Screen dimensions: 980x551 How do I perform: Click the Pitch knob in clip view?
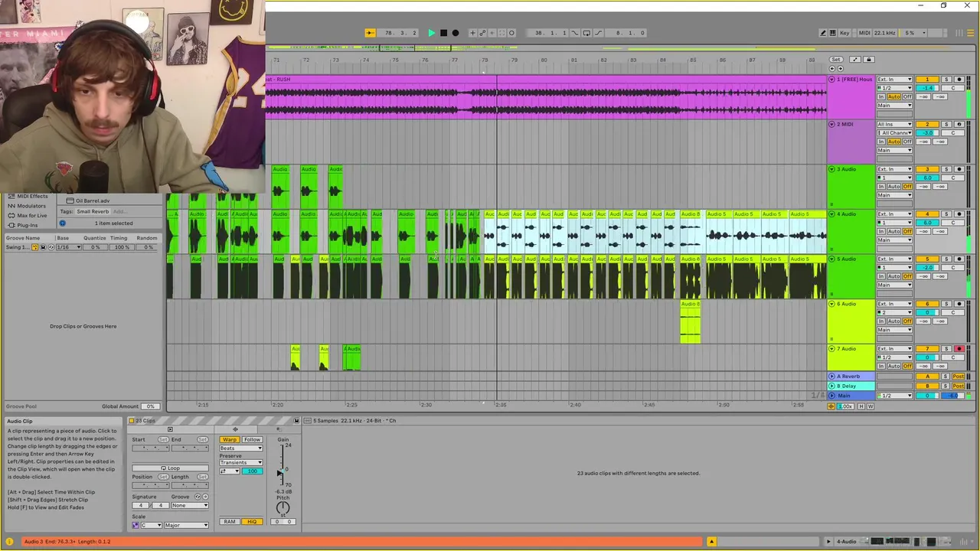click(283, 507)
